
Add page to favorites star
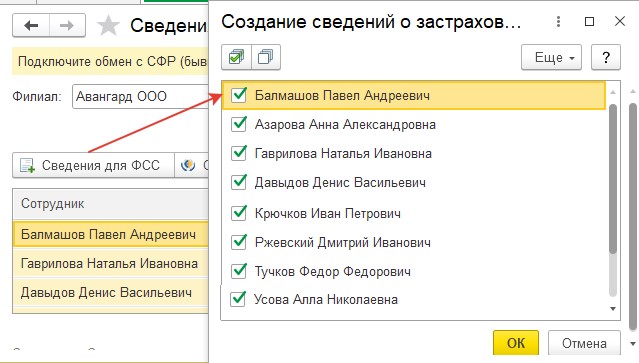tap(108, 26)
